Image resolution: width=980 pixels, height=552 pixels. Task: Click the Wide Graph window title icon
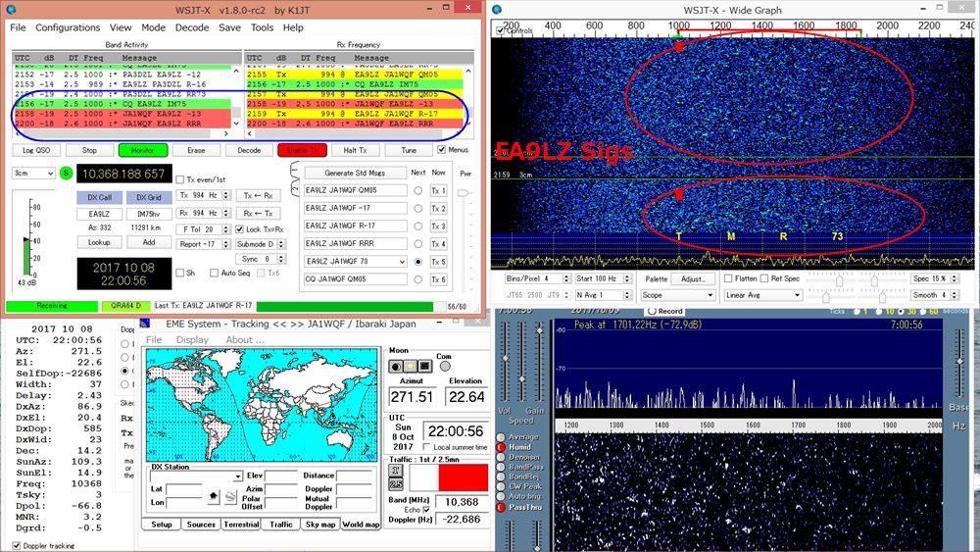(497, 10)
